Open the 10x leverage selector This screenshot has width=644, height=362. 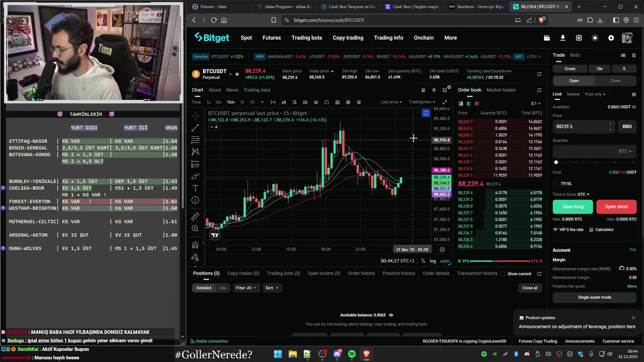[599, 69]
